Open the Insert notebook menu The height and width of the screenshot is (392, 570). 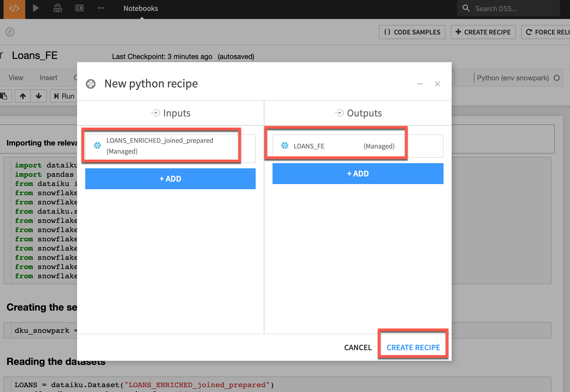[x=48, y=78]
